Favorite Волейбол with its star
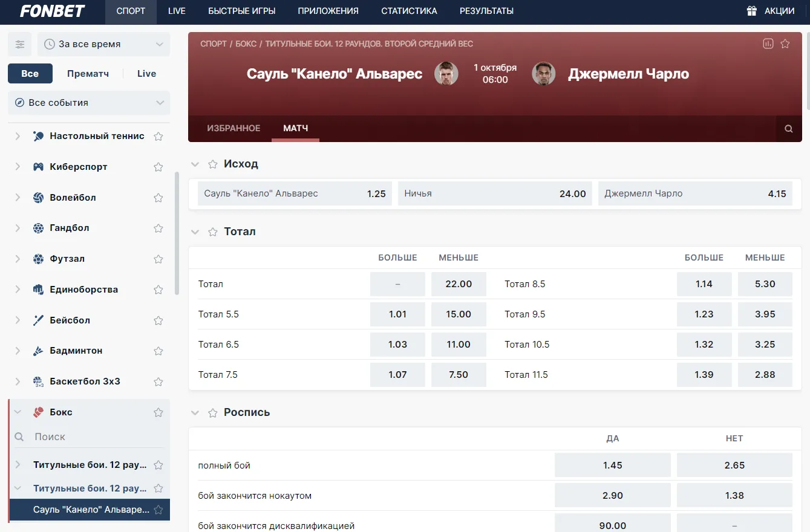 click(158, 198)
